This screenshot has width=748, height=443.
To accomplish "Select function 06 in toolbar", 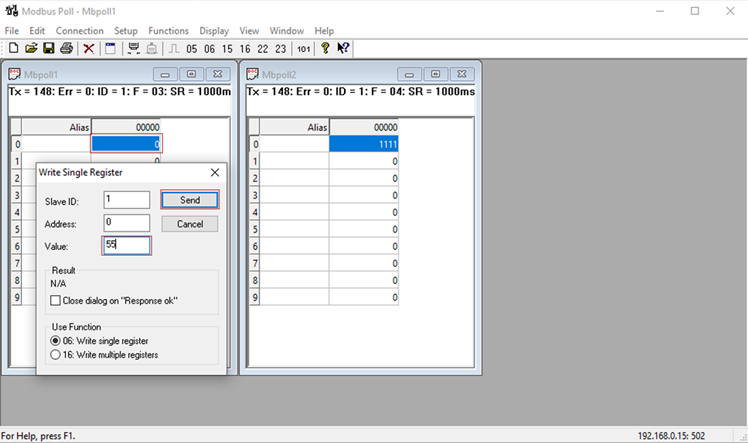I will (x=209, y=49).
